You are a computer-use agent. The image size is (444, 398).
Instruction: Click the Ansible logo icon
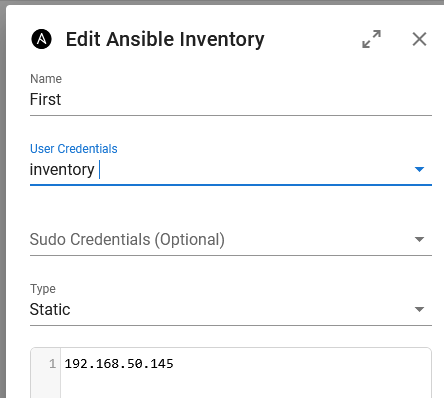(41, 39)
